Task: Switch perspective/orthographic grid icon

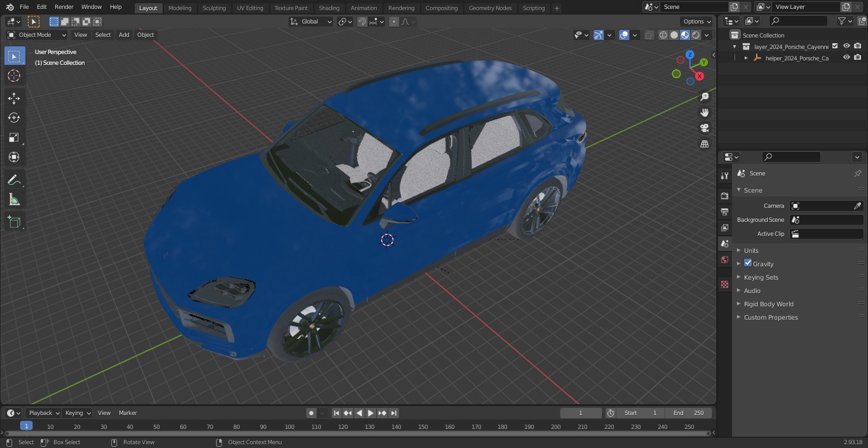Action: point(704,144)
